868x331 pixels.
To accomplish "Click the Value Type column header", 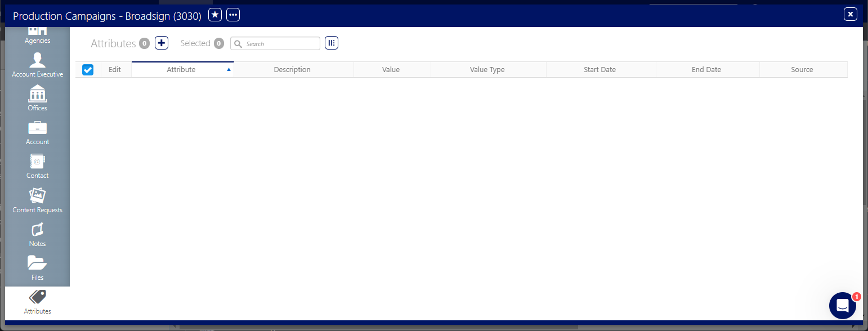I will coord(488,70).
